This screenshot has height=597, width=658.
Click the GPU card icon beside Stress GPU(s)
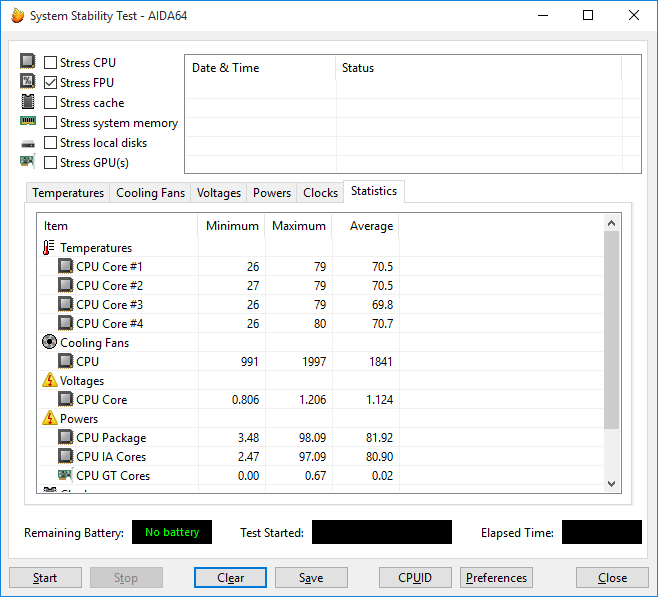28,161
